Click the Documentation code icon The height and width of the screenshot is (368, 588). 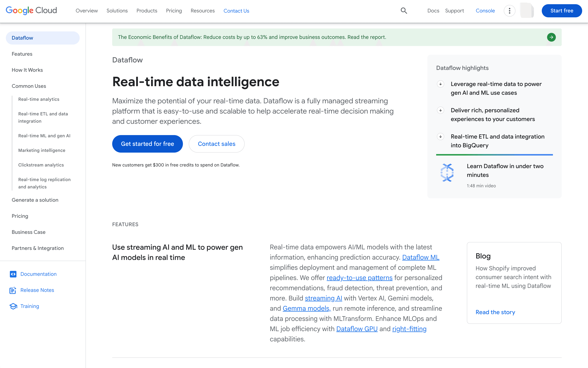[x=13, y=274]
